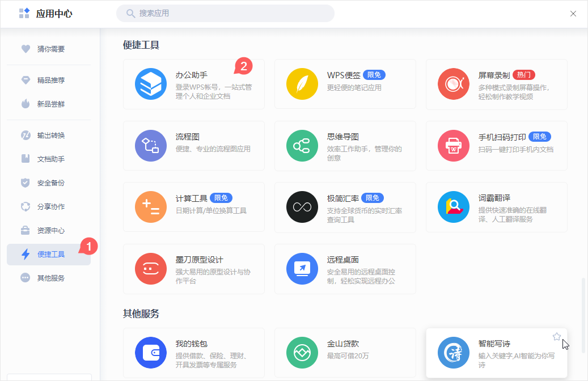The height and width of the screenshot is (381, 588).
Task: Launch WPS便签 note app
Action: point(302,83)
